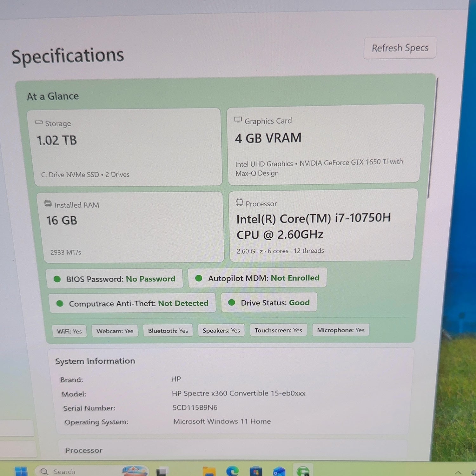Image resolution: width=476 pixels, height=476 pixels.
Task: Click the Microphone: Yes tag
Action: pyautogui.click(x=340, y=330)
